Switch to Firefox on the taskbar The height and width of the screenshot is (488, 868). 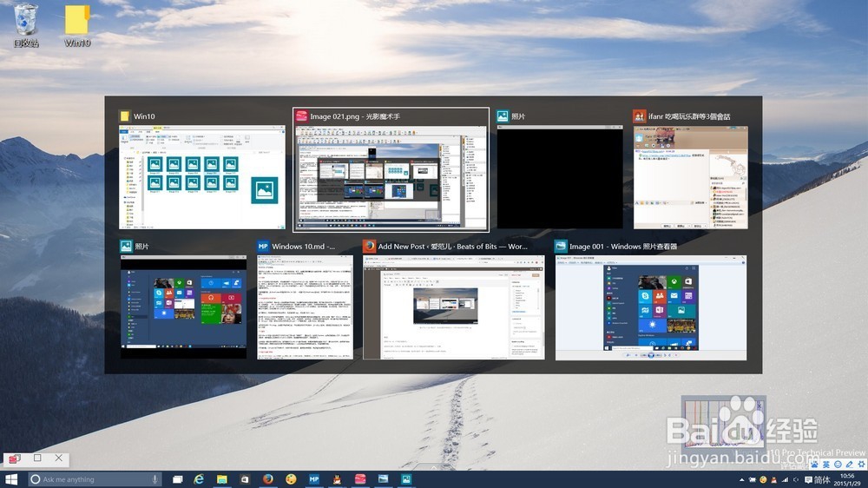(x=268, y=479)
